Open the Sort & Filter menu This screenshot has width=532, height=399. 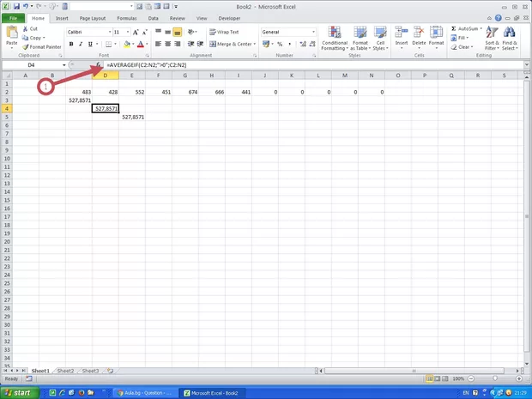coord(492,39)
